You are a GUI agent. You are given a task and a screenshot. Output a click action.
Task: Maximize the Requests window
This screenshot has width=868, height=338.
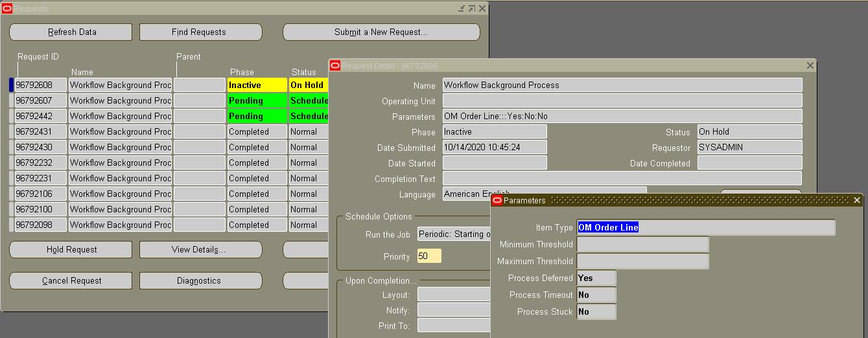click(x=471, y=8)
